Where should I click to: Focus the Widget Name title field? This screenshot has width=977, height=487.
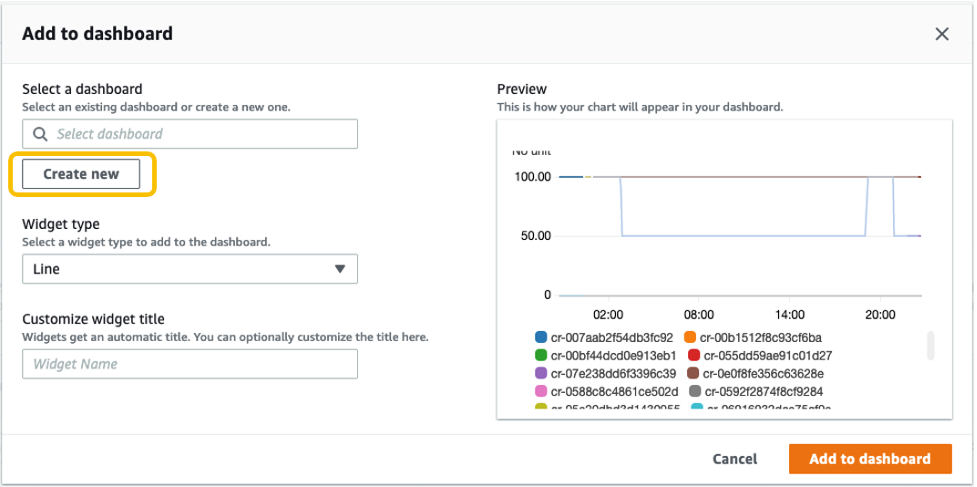click(x=189, y=364)
